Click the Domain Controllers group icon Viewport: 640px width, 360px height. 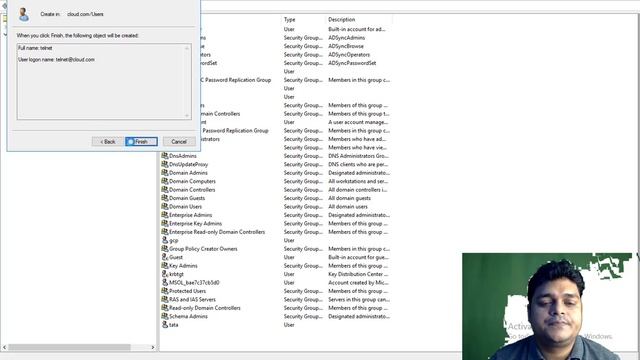[x=165, y=189]
